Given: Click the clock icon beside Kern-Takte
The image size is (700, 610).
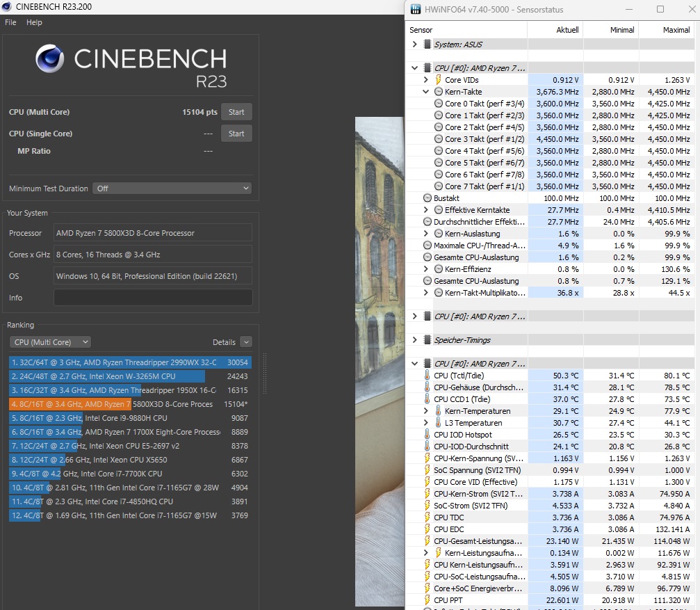Looking at the screenshot, I should pos(439,92).
